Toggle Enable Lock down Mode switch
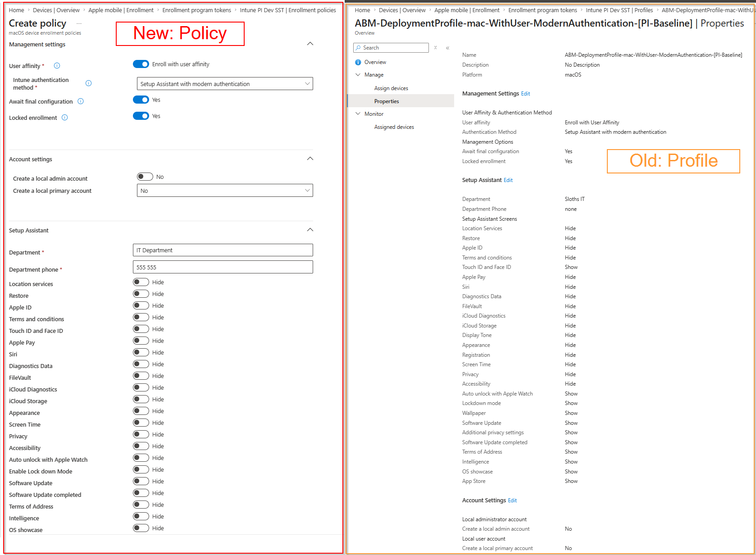The height and width of the screenshot is (555, 756). click(x=141, y=469)
